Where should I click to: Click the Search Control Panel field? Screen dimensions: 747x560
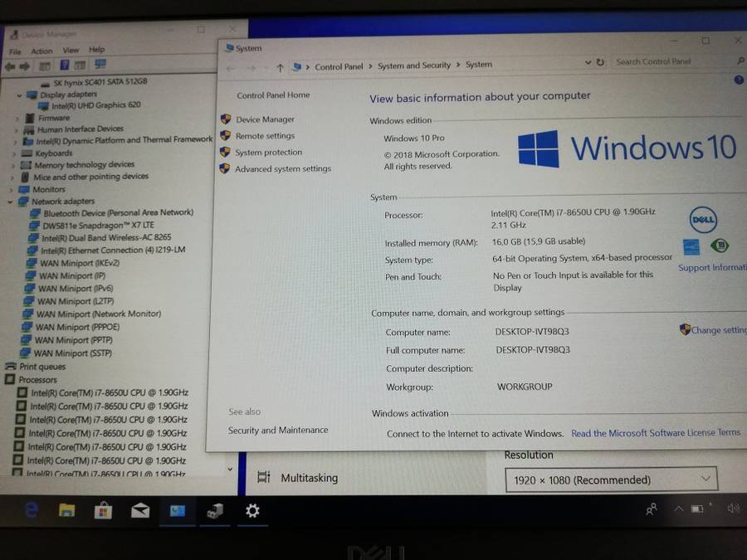671,61
